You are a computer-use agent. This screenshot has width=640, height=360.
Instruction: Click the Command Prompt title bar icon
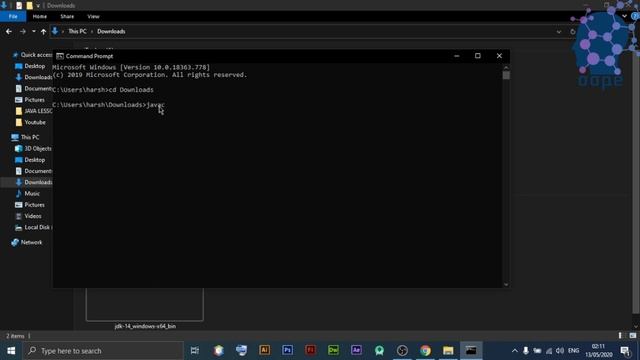coord(60,56)
